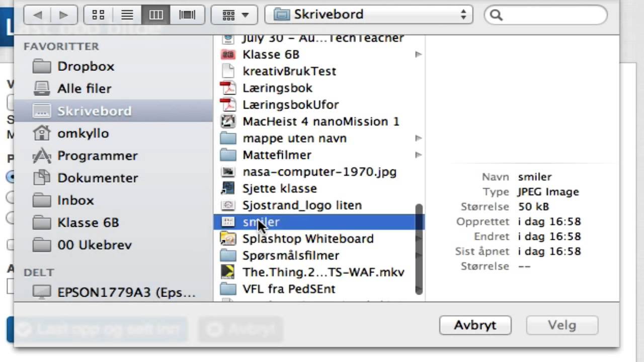The height and width of the screenshot is (362, 644).
Task: Switch to icon view
Action: [98, 15]
